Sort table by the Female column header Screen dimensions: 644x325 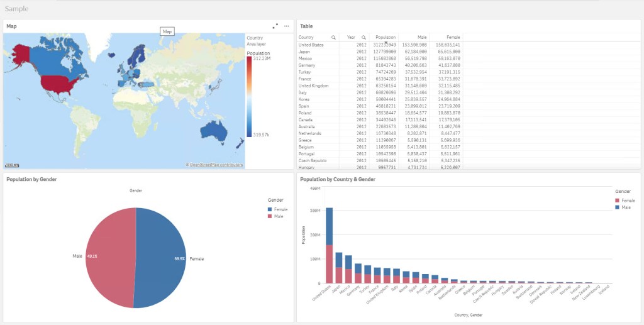pos(453,38)
